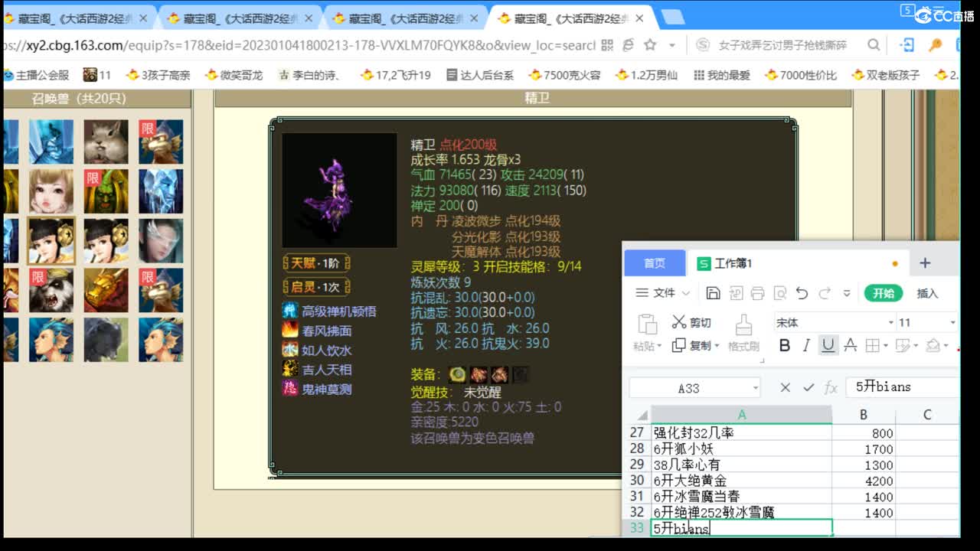Cancel cell entry with the X icon

785,388
